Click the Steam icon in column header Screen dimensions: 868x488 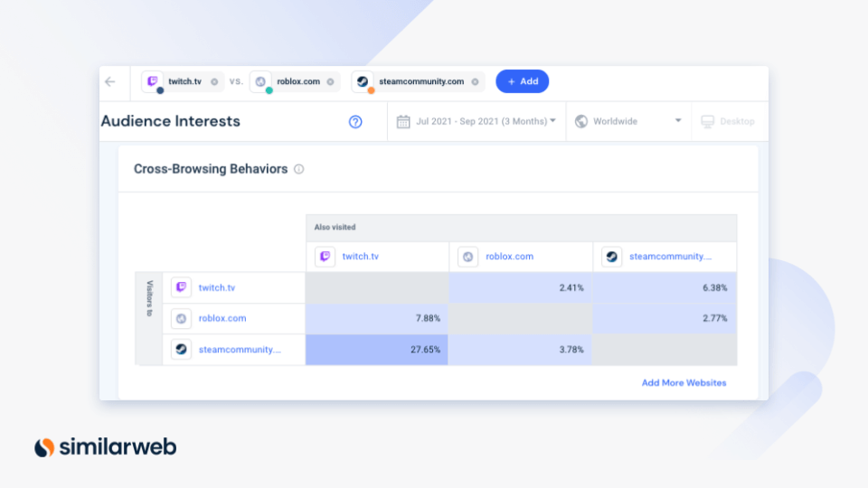(x=612, y=257)
